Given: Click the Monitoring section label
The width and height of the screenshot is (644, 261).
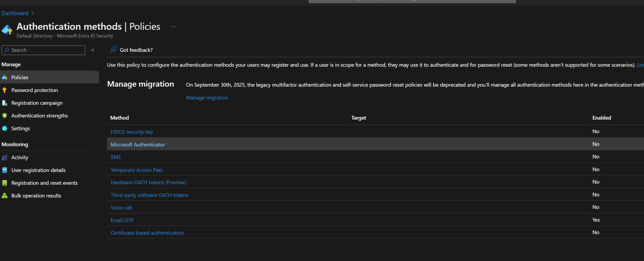Looking at the screenshot, I should tap(15, 144).
